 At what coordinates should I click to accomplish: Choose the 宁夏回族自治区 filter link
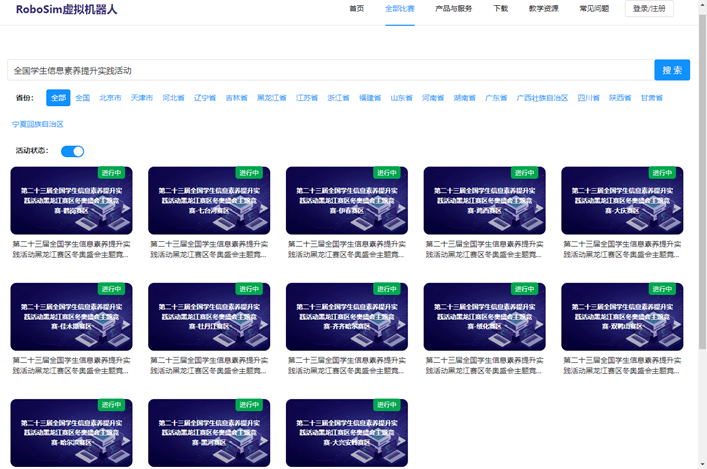pyautogui.click(x=38, y=124)
